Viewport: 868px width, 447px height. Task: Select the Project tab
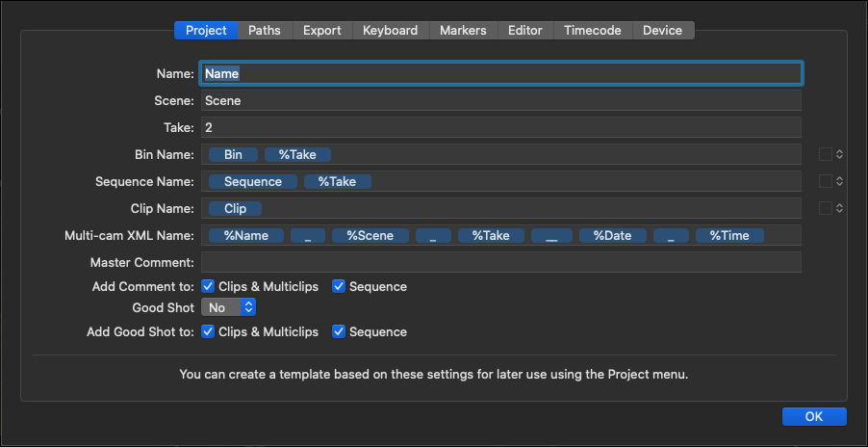pos(206,31)
